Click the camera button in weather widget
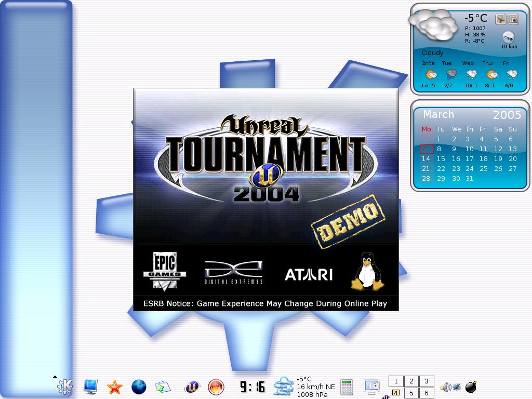 tap(513, 20)
